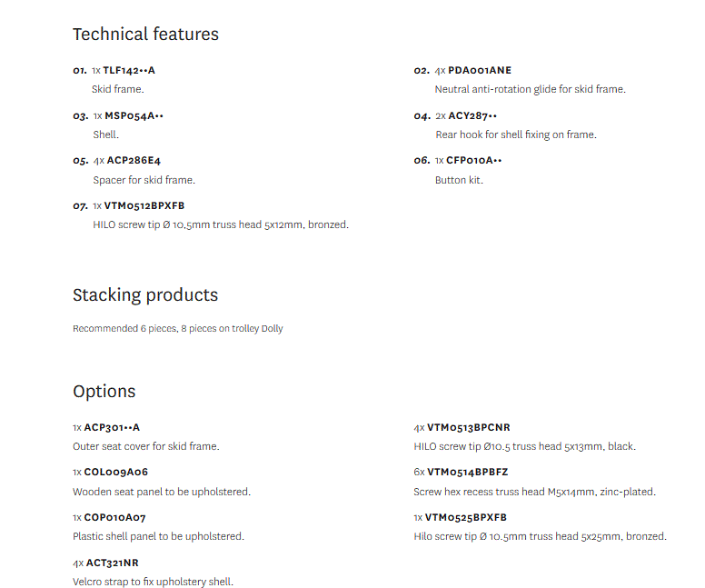Viewport: 705px width, 588px height.
Task: Click the recommended stacking pieces text
Action: coord(178,328)
